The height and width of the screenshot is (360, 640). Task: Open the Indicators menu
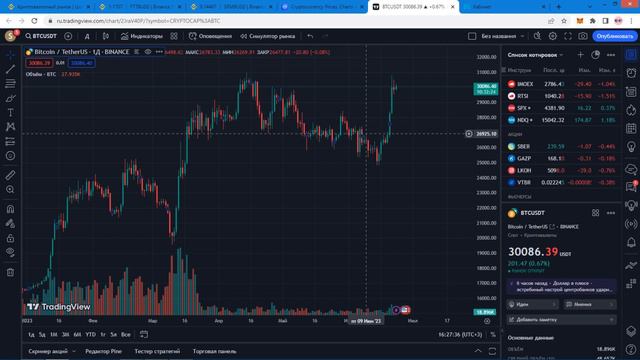pyautogui.click(x=142, y=36)
